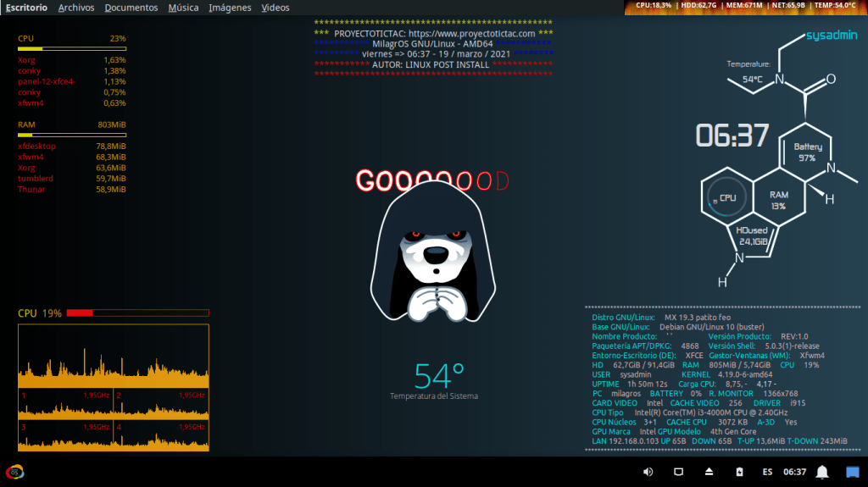Click the red CPU 19% usage bar

point(137,313)
